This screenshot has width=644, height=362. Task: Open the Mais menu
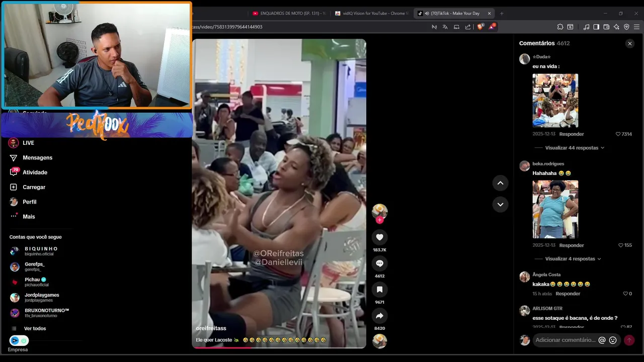(23, 216)
